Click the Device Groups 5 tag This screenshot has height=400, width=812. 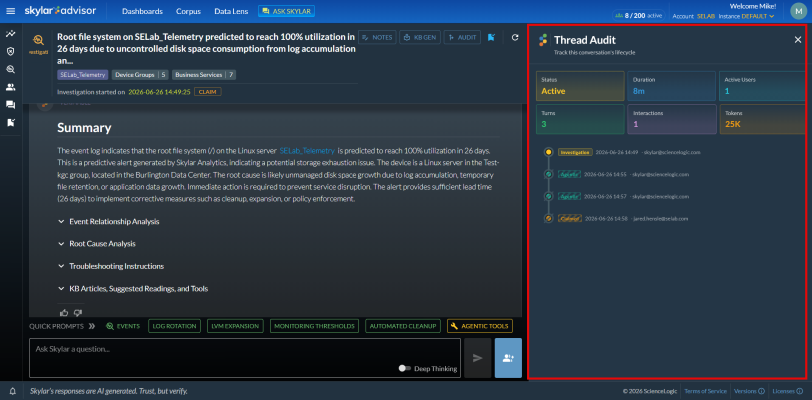coord(140,75)
